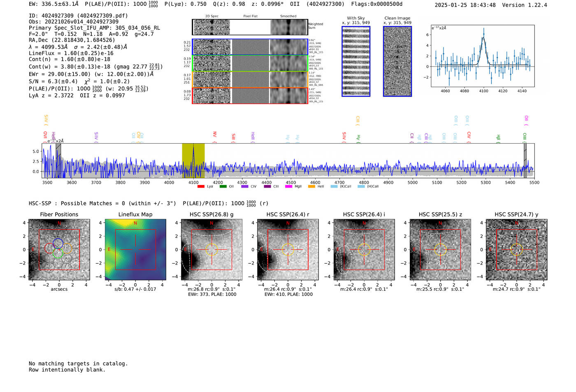The image size is (576, 392).
Task: Click the Clean Image CCD cutout
Action: point(397,61)
